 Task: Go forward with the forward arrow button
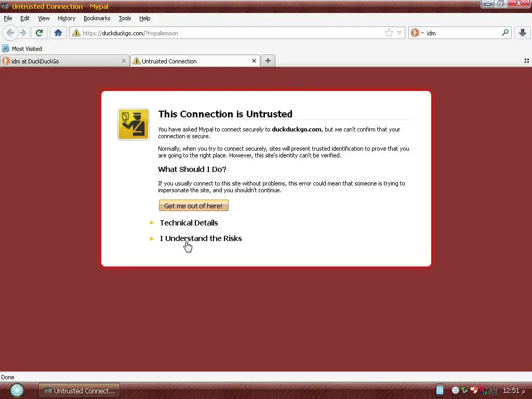pos(23,33)
